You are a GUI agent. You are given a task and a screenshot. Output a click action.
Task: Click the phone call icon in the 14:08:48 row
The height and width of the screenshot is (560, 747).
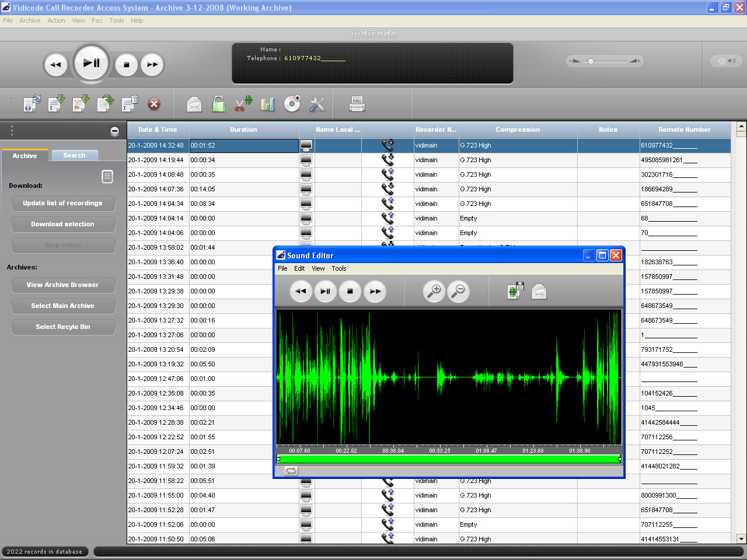click(388, 174)
